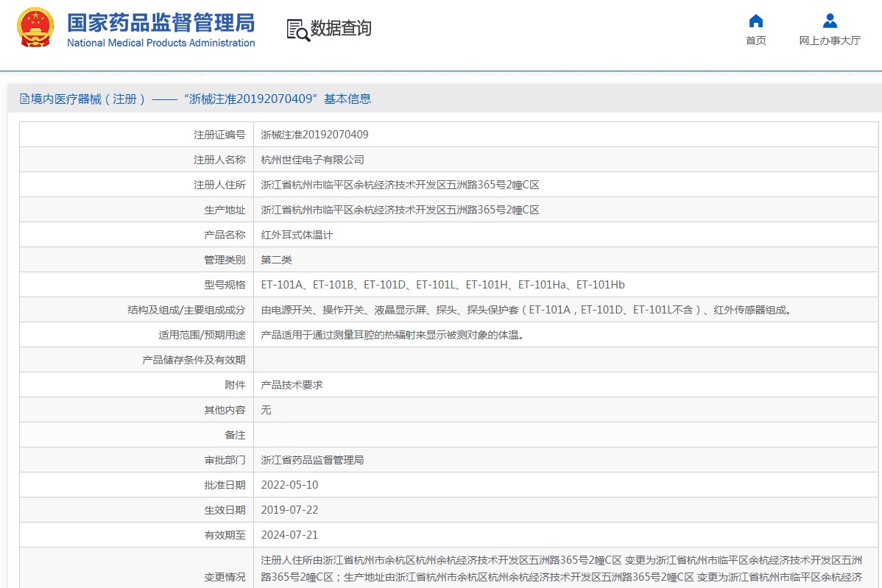Click the 附件 label
This screenshot has width=882, height=588.
pyautogui.click(x=235, y=385)
